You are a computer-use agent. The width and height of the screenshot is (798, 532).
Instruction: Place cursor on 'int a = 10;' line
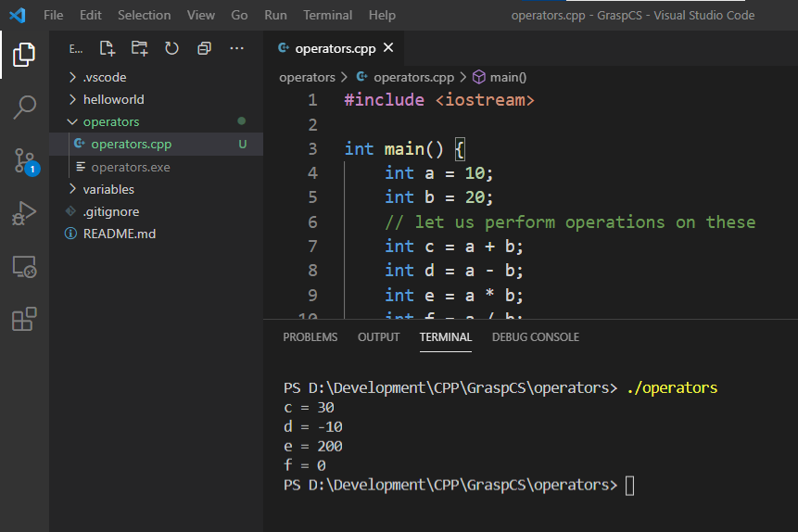point(438,173)
